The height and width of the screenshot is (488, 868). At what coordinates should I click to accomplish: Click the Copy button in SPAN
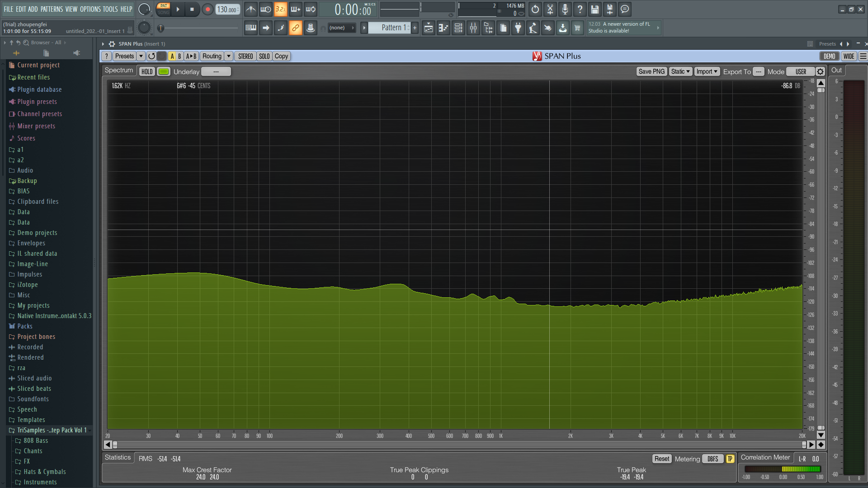pos(281,56)
